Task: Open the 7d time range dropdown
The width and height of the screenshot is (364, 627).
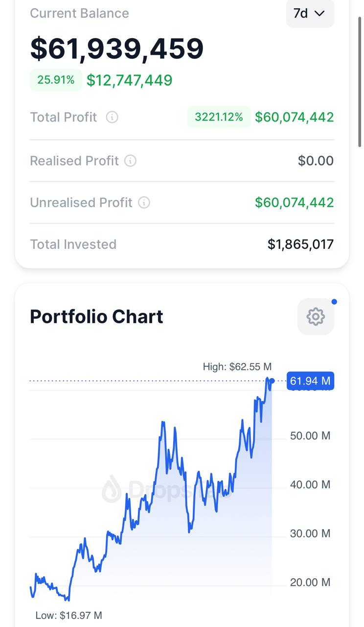Action: point(310,13)
